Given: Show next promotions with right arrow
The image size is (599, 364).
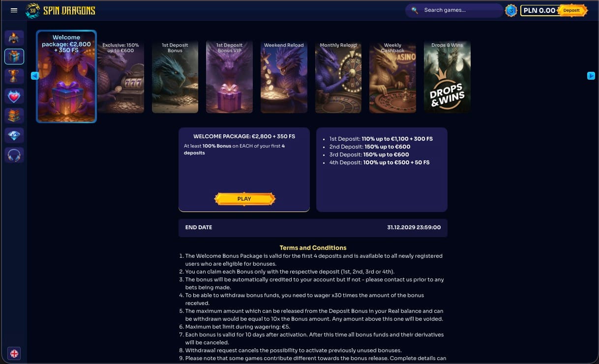Looking at the screenshot, I should (591, 76).
